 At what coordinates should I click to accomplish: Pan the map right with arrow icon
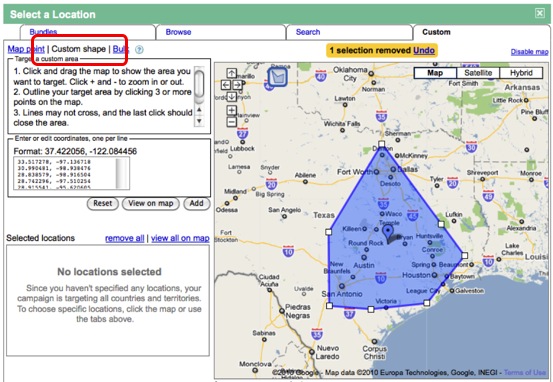(x=237, y=85)
